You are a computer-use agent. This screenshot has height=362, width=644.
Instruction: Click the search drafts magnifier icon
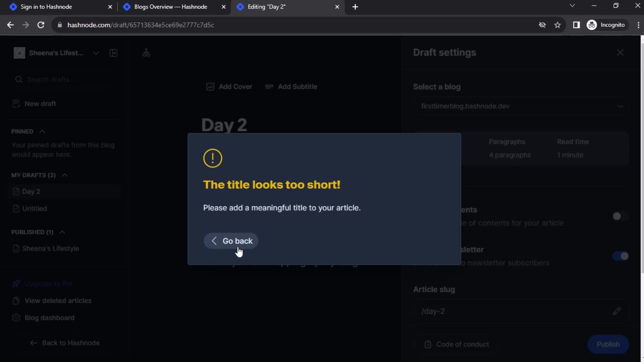(x=19, y=79)
